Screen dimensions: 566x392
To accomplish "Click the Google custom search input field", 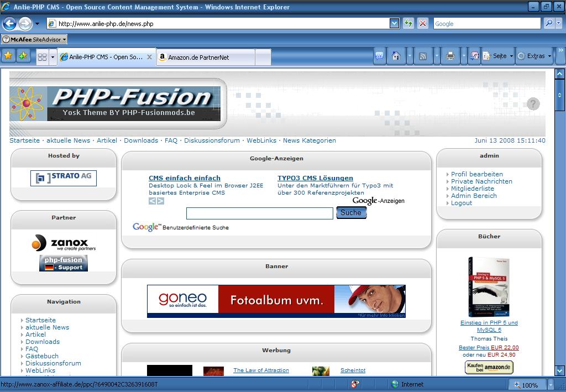I will (x=259, y=213).
